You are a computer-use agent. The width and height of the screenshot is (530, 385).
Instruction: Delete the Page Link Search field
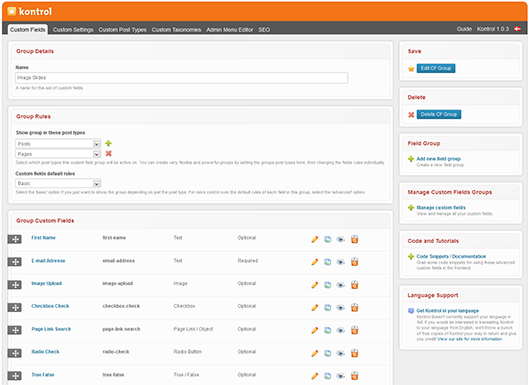pyautogui.click(x=354, y=330)
